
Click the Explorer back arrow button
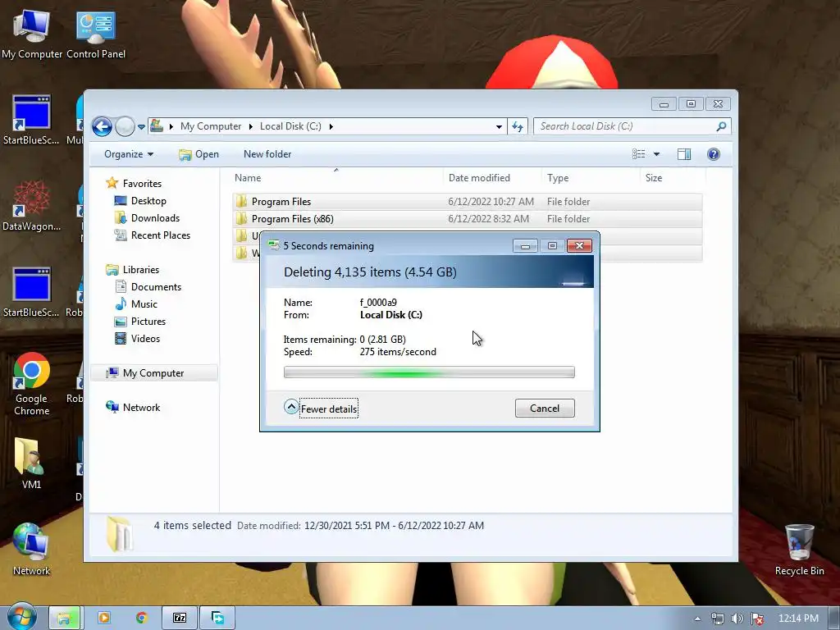click(102, 126)
